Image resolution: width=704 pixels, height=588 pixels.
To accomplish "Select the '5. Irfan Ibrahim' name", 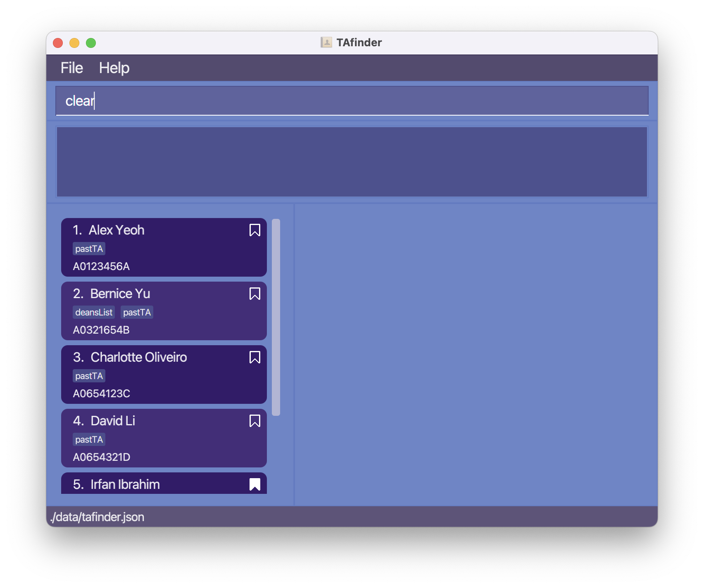I will [x=117, y=484].
